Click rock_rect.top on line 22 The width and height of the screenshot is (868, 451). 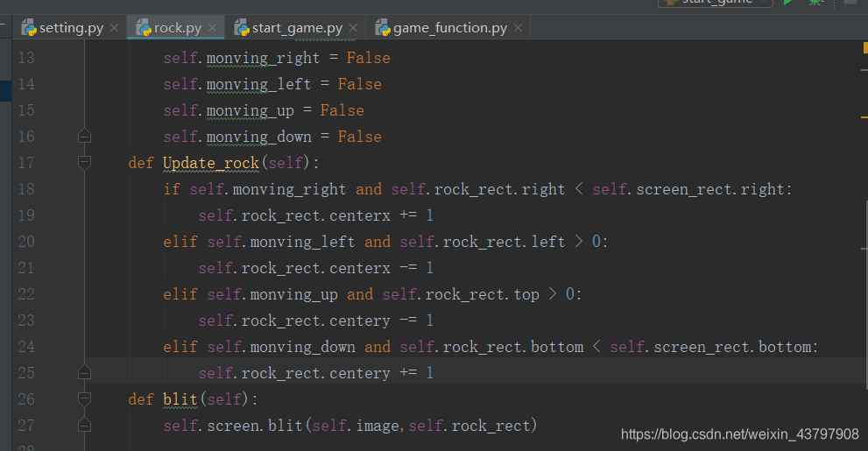click(482, 294)
